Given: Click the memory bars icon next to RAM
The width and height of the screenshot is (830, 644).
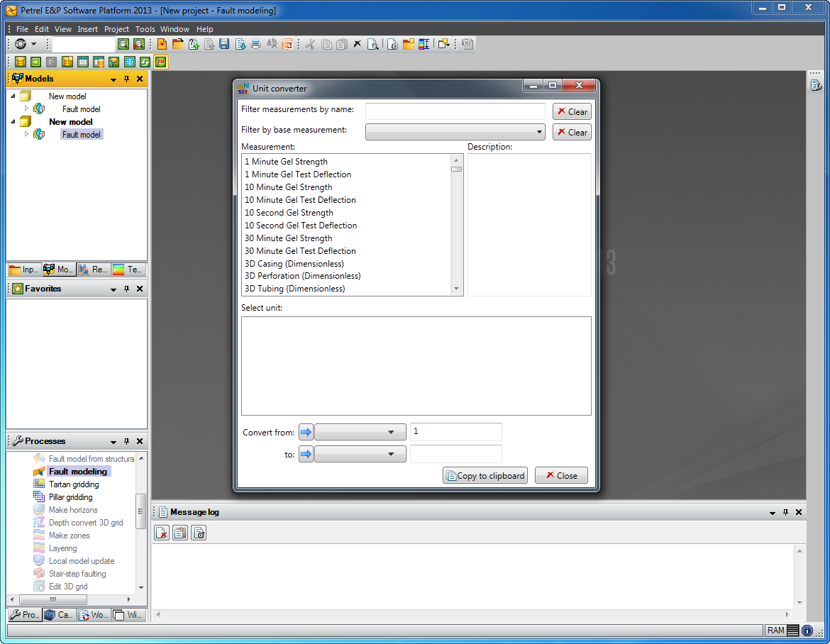Looking at the screenshot, I should [793, 631].
